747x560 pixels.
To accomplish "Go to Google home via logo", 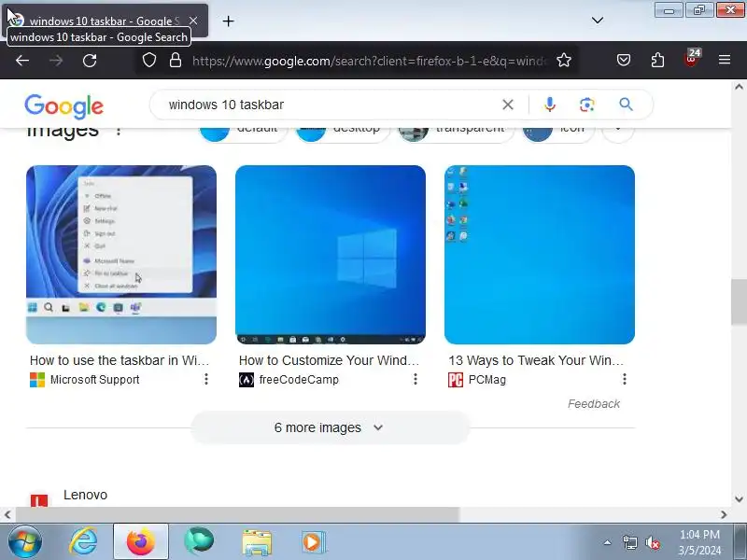I will coord(63,105).
